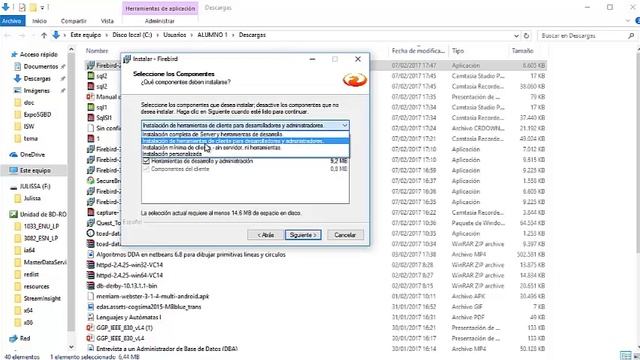This screenshot has height=360, width=640.
Task: Choose 'Instalación mínima de cliente' option
Action: point(245,147)
